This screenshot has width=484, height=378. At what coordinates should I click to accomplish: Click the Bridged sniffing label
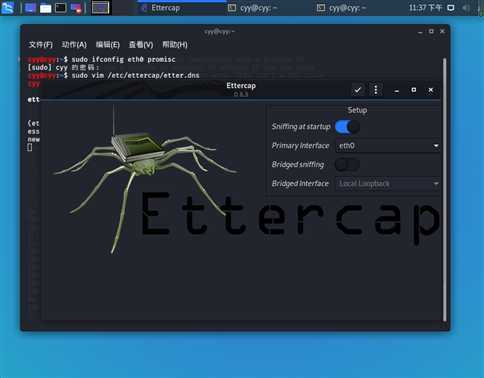tap(298, 165)
